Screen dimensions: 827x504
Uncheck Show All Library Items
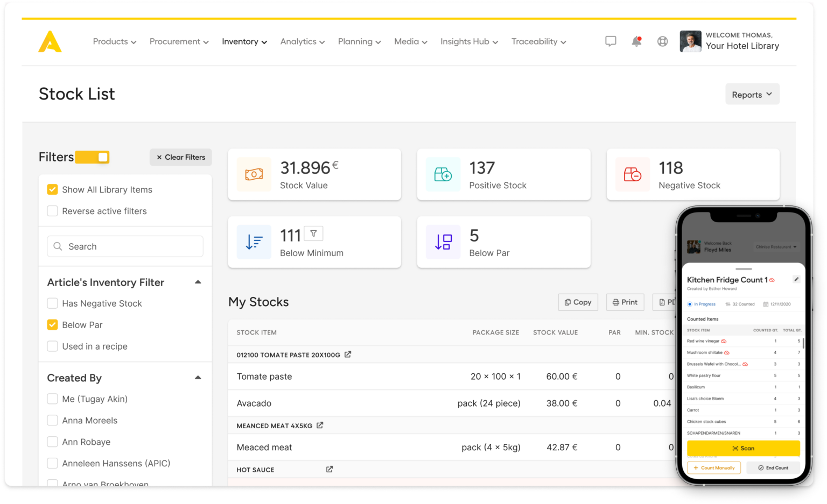point(52,189)
